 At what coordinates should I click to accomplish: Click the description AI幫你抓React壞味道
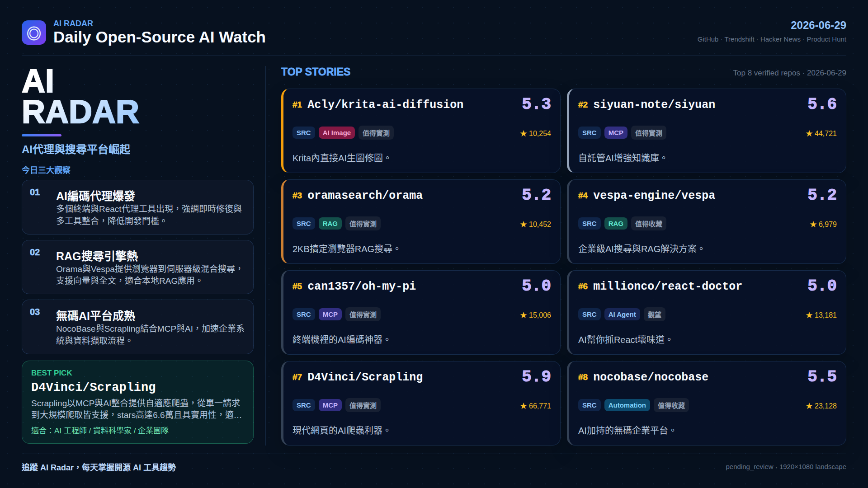point(625,340)
